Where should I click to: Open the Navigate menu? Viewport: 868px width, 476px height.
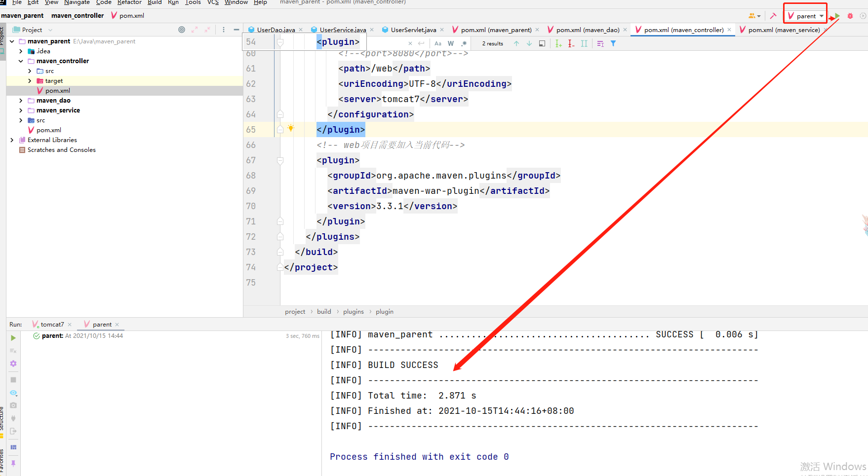point(77,2)
